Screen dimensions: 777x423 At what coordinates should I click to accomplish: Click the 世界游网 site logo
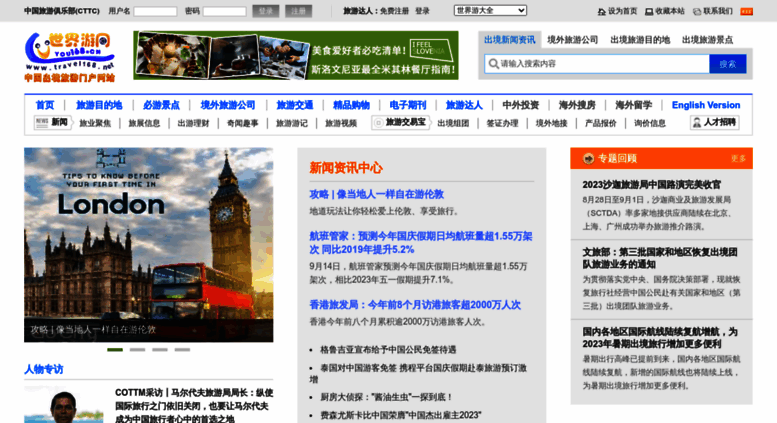tap(69, 57)
